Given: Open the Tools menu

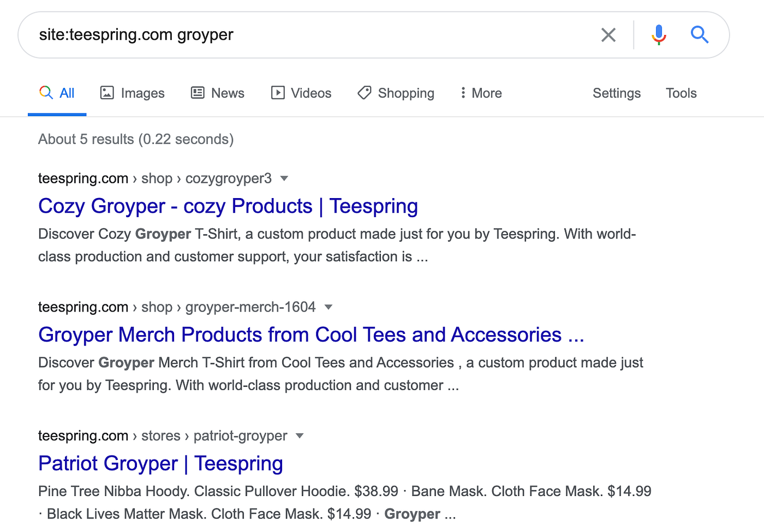Looking at the screenshot, I should [681, 93].
